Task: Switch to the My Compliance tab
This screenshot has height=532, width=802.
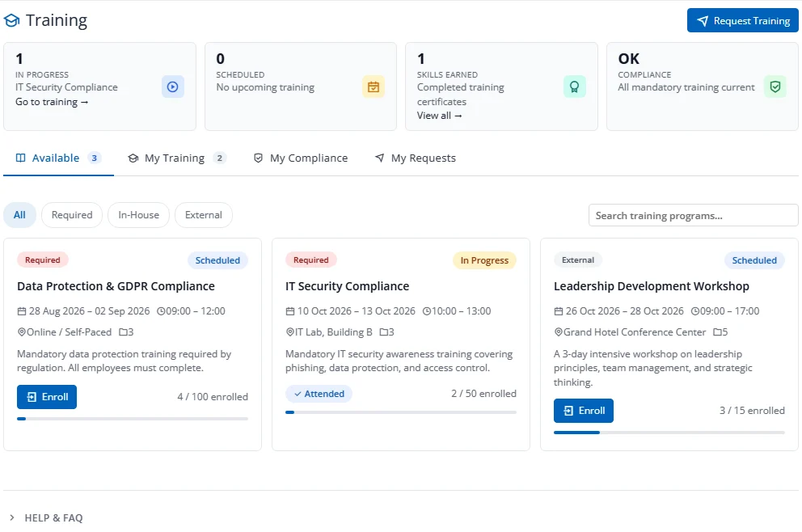Action: 301,158
